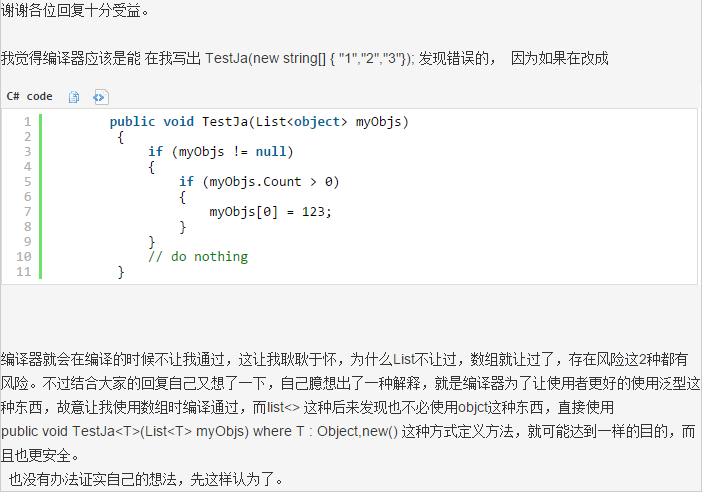702x492 pixels.
Task: Click line number 1 in gutter
Action: (x=27, y=122)
